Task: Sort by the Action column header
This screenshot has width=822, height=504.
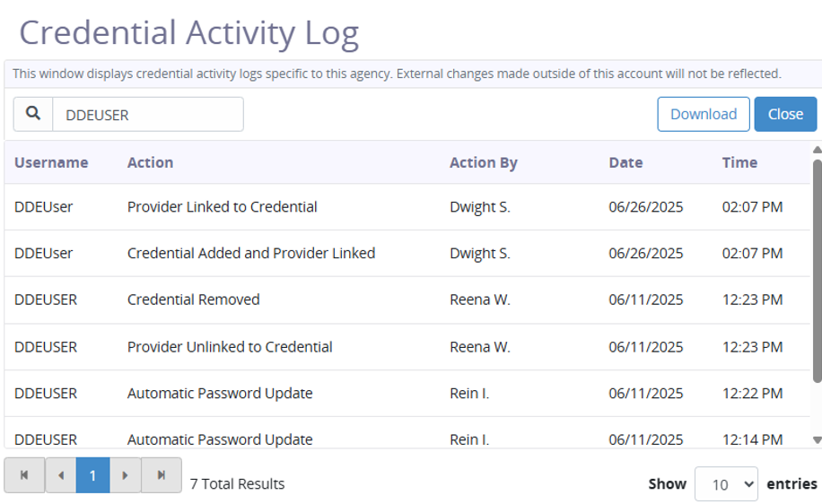Action: coord(150,162)
